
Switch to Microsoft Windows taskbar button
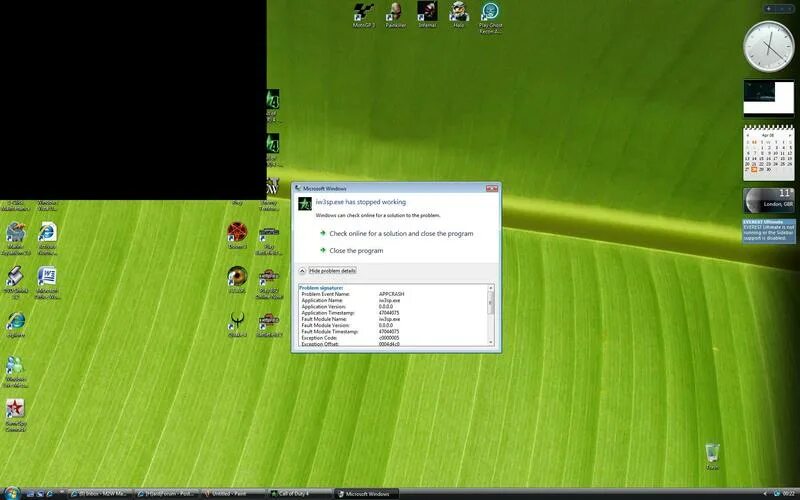tap(366, 494)
